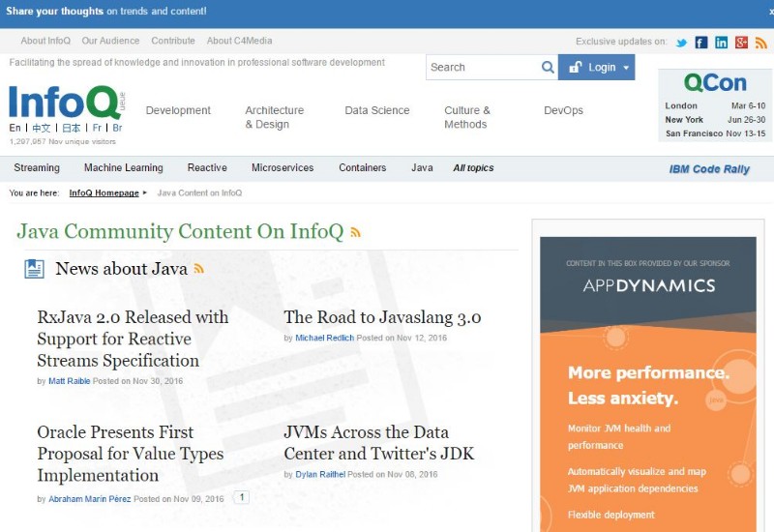Open the Facebook updates icon
Screen dimensions: 774x532
[x=700, y=43]
